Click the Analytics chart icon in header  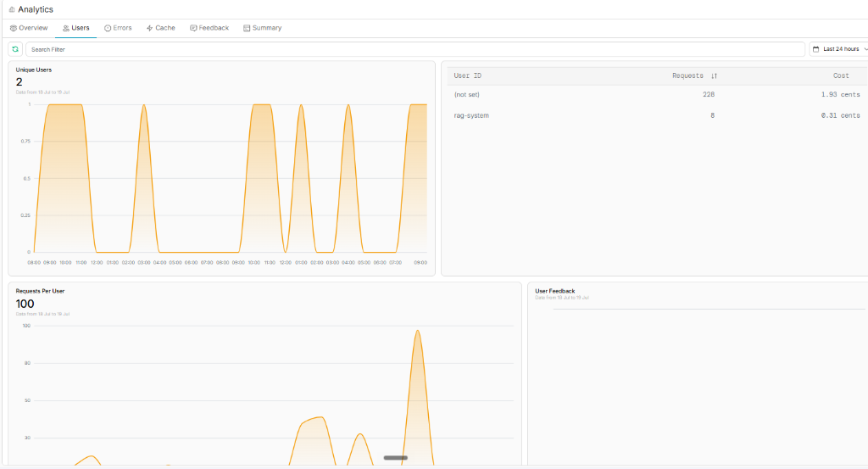click(12, 9)
